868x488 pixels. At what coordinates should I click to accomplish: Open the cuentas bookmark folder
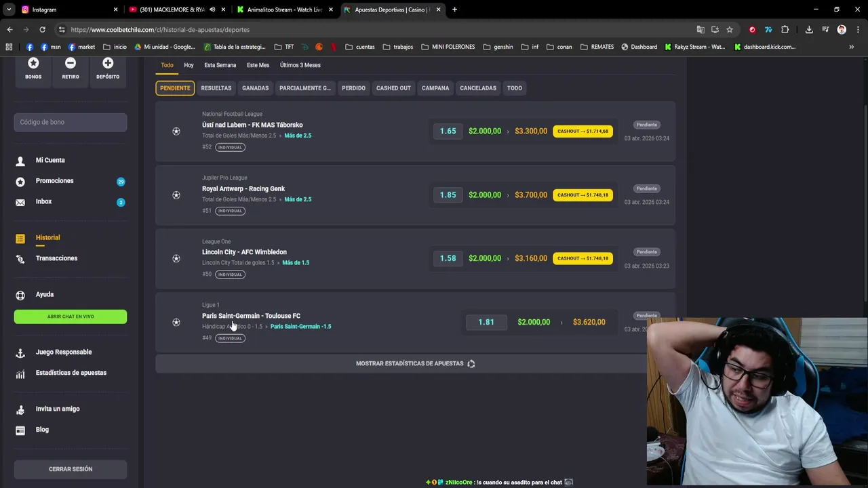point(359,47)
